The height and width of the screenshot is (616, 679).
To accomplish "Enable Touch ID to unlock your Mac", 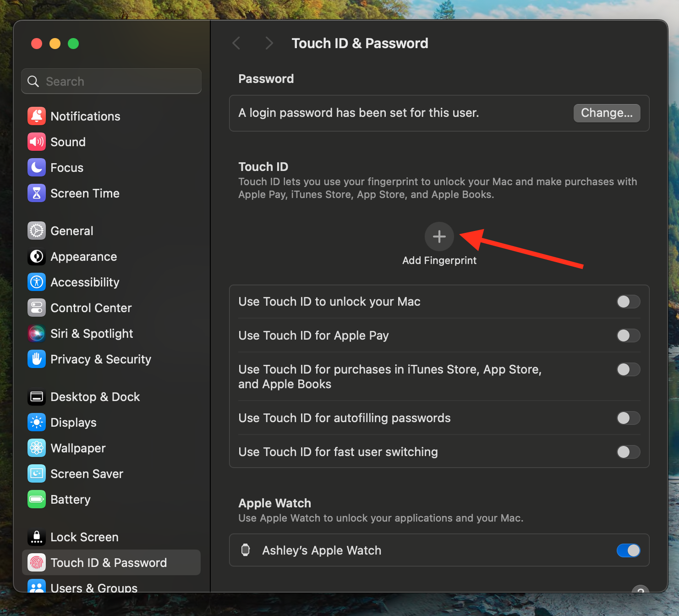I will point(628,302).
